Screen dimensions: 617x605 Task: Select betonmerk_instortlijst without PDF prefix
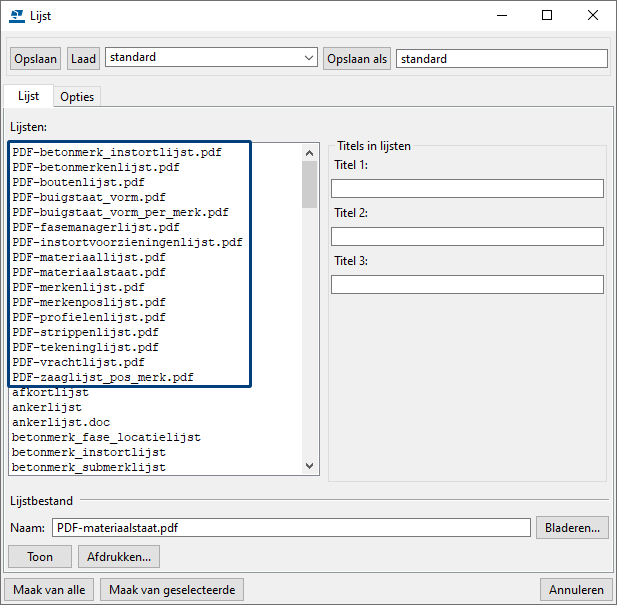click(89, 452)
